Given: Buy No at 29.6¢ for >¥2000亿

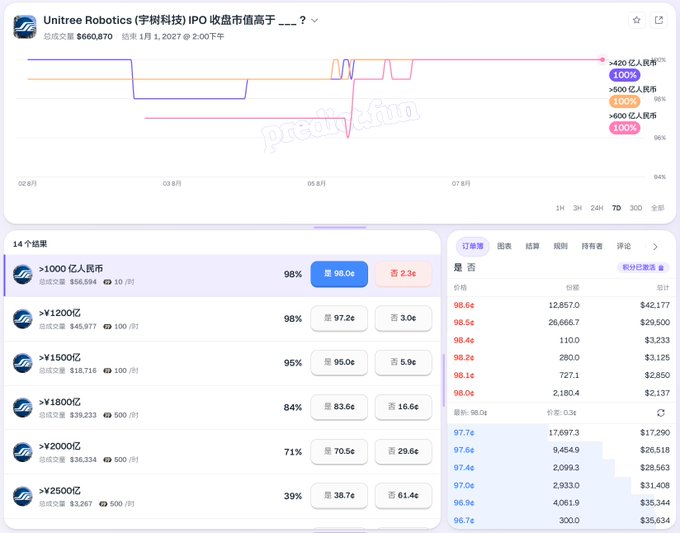Looking at the screenshot, I should (403, 451).
